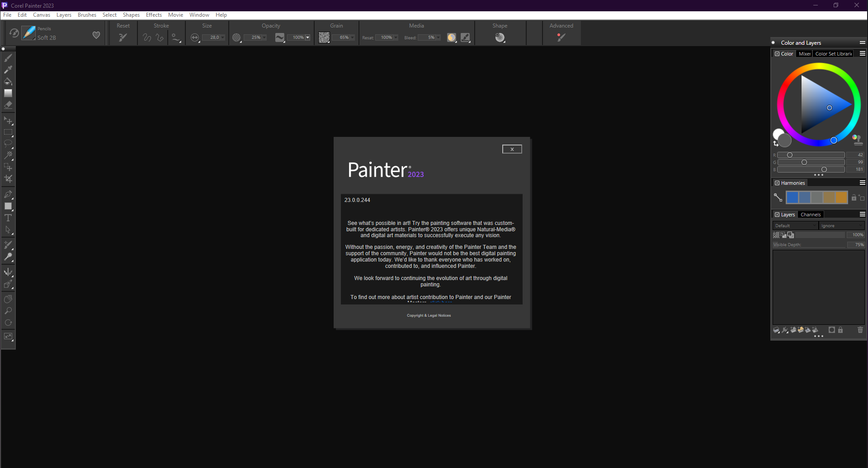Viewport: 868px width, 468px height.
Task: Select the Rectangular Selection tool
Action: tap(8, 133)
